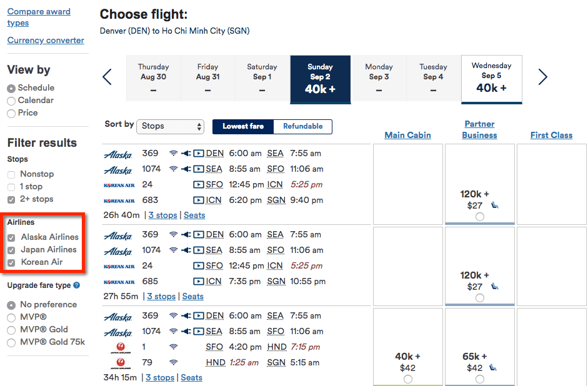Click the Alaska Airlines logo on flight 369
Image resolution: width=588 pixels, height=386 pixels.
119,153
